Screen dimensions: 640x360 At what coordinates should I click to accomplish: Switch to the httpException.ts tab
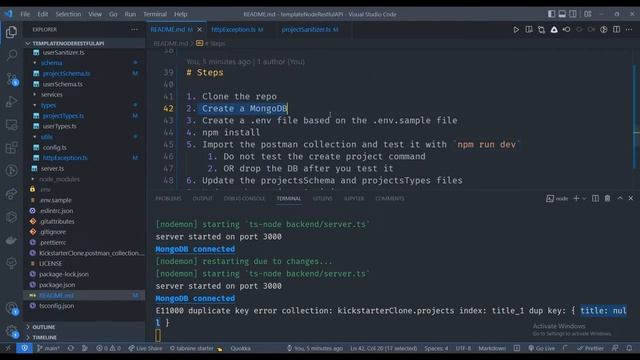pos(237,29)
